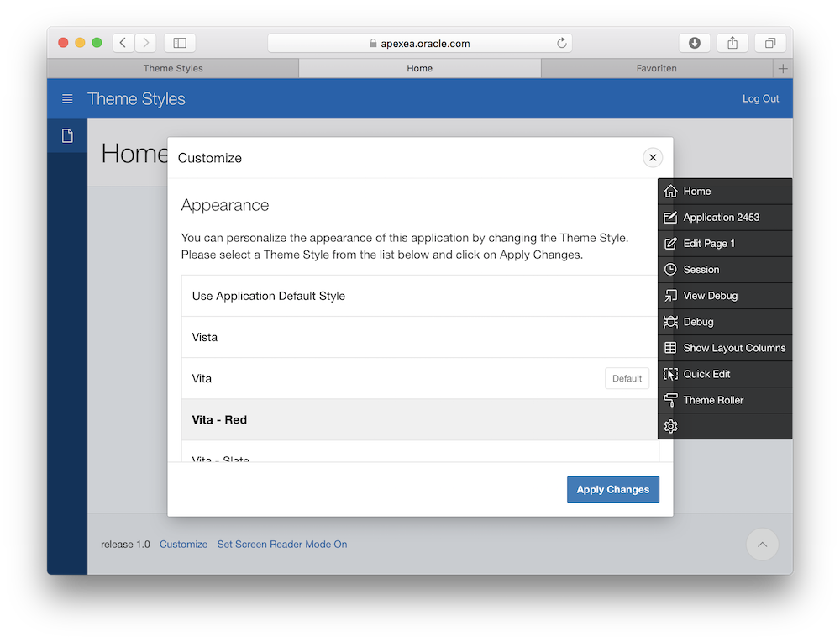Select the Vista theme style
The height and width of the screenshot is (642, 840).
(205, 338)
